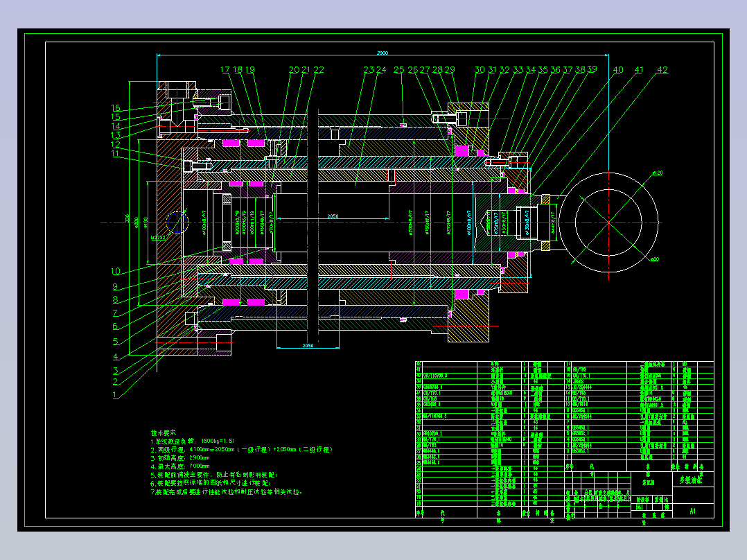Select note line "3.初始高度: 2900mm"
Screen dimensions: 747x560
(x=180, y=458)
